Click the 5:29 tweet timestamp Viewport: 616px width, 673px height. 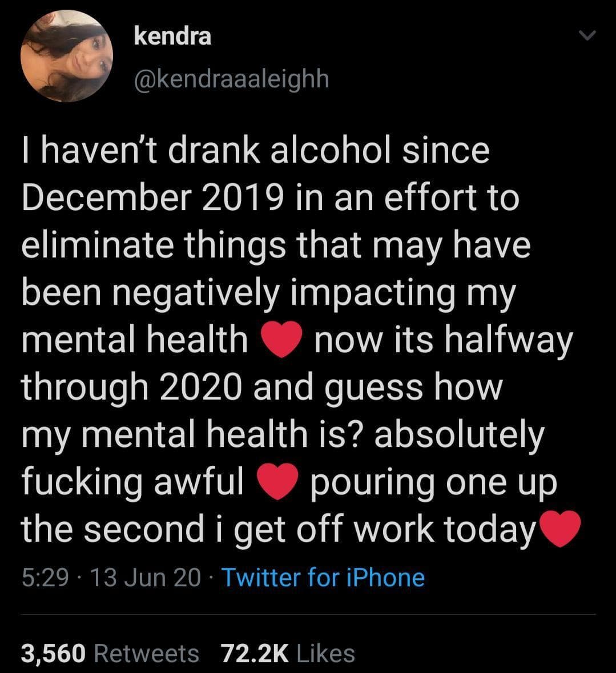click(46, 578)
